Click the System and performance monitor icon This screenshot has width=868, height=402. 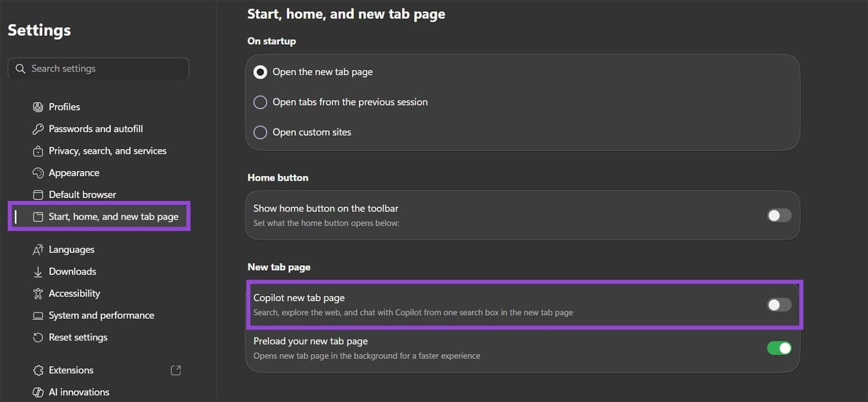click(37, 315)
